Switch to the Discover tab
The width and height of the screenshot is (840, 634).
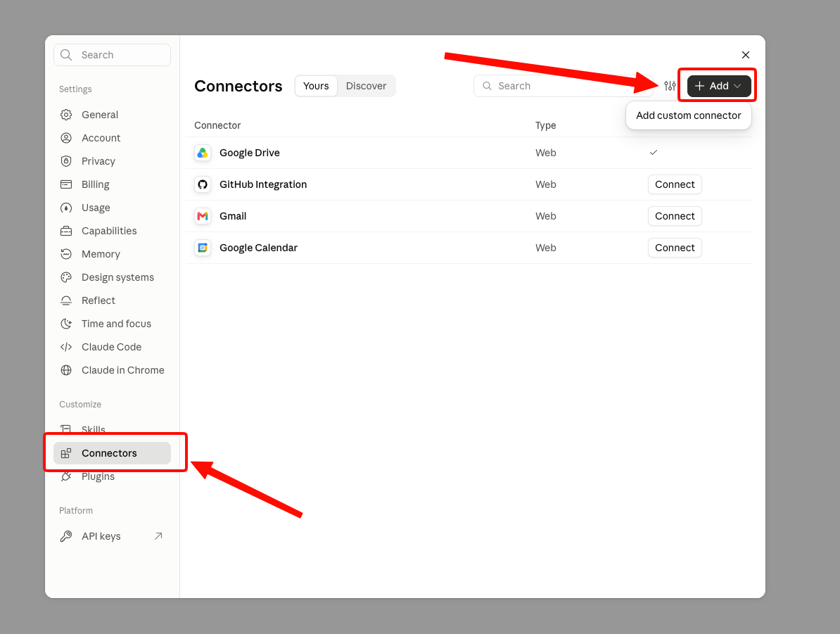pyautogui.click(x=366, y=86)
